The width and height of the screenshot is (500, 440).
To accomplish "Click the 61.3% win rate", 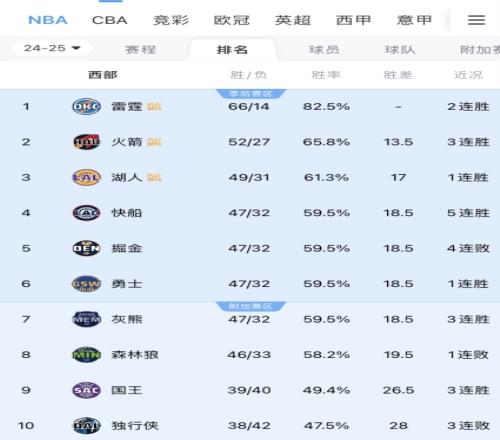I will 326,177.
